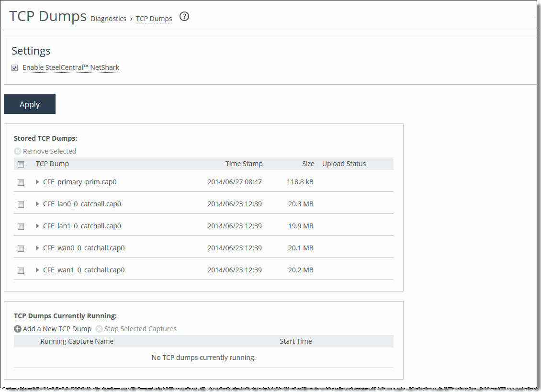
Task: Click the Stop Selected Captures x icon
Action: tap(99, 329)
